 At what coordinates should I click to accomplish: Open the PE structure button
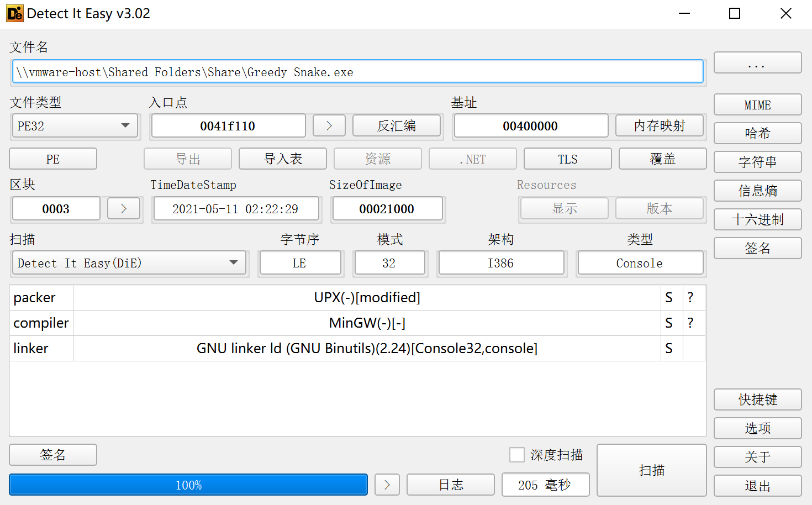pos(53,159)
